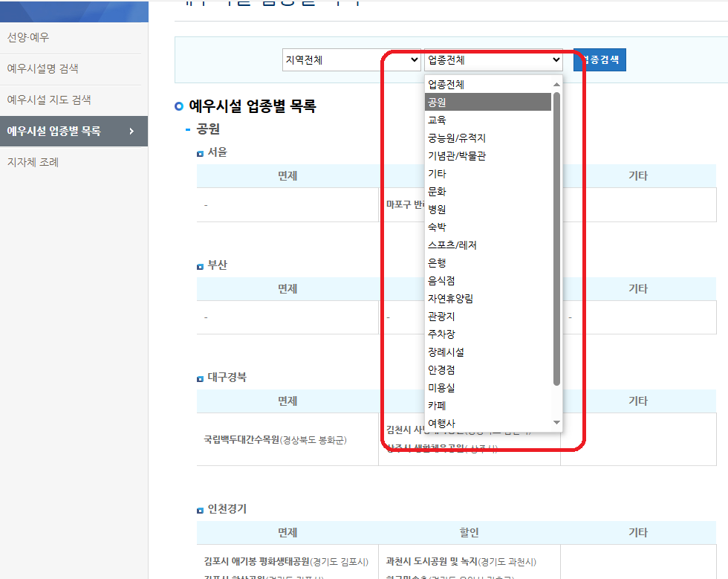Image resolution: width=728 pixels, height=579 pixels.
Task: Pick 카페 from the open dropdown list
Action: pos(488,405)
